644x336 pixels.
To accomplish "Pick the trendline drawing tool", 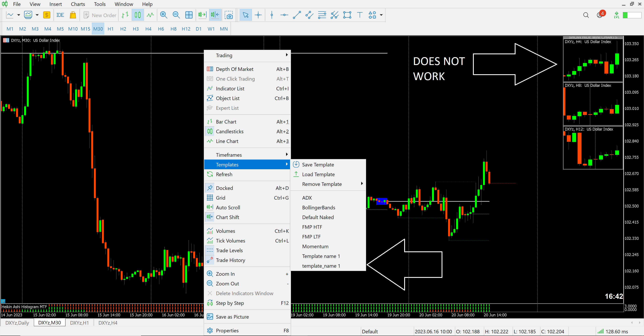I will click(297, 15).
